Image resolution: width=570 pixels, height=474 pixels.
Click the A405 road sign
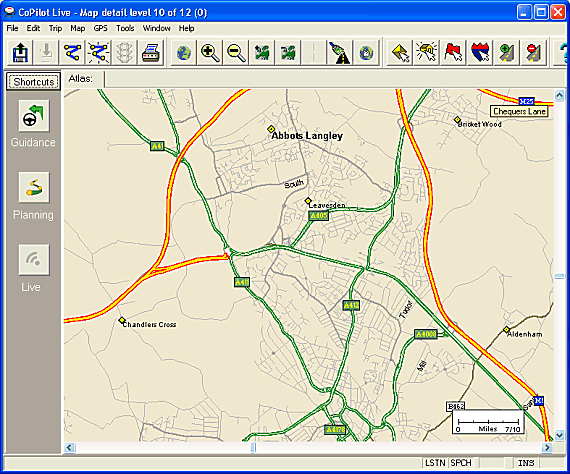click(x=318, y=216)
